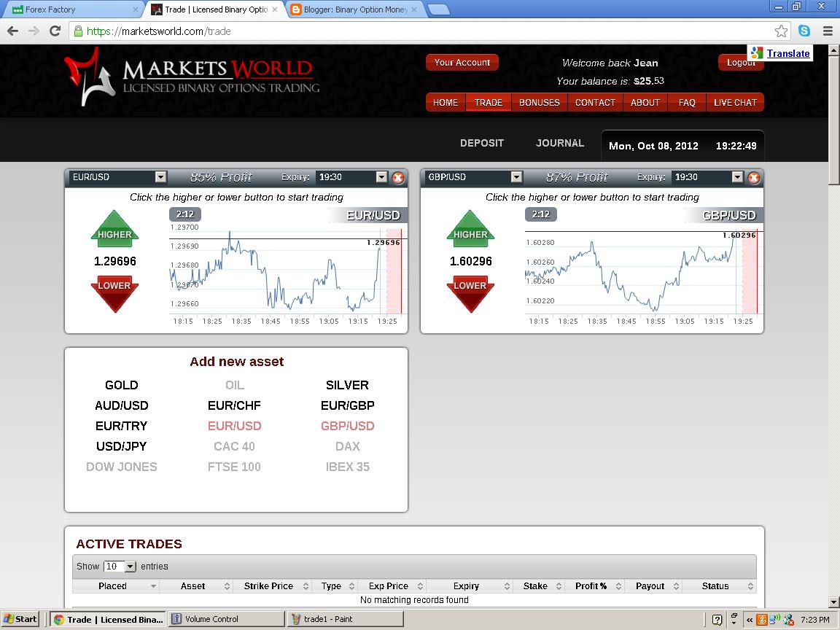Open the Show entries count dropdown
The image size is (840, 630).
pyautogui.click(x=120, y=567)
